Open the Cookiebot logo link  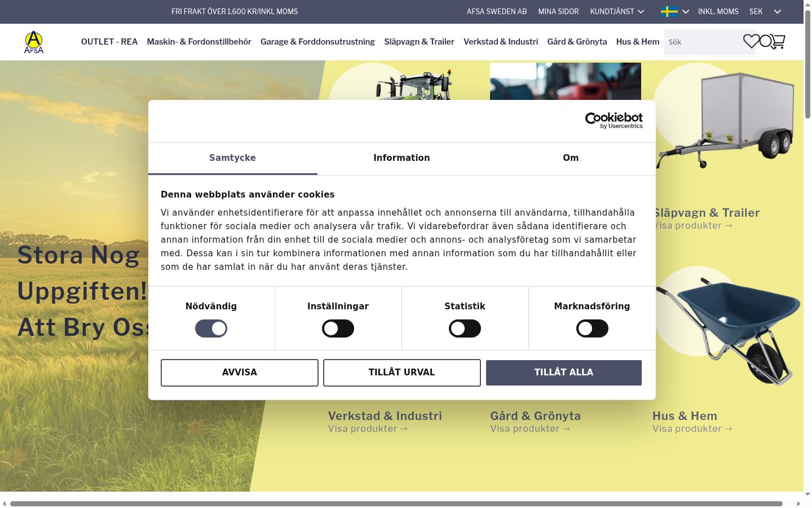614,120
